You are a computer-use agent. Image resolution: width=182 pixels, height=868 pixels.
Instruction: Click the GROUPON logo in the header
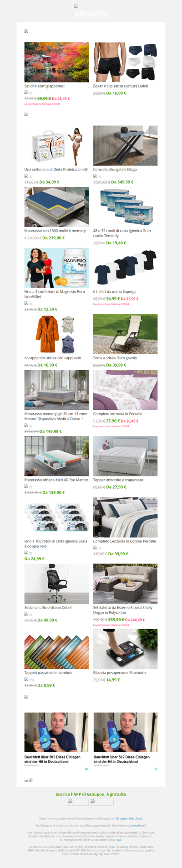[x=91, y=14]
